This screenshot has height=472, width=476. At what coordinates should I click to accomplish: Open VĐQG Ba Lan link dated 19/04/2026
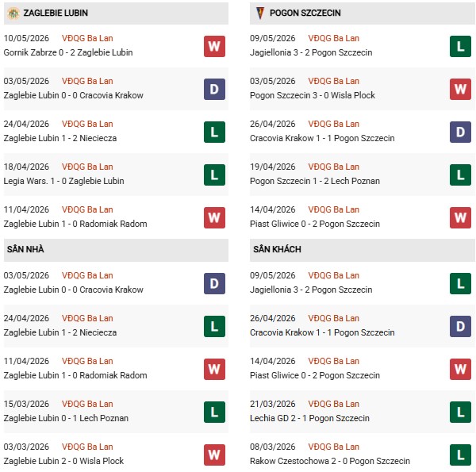click(x=334, y=167)
